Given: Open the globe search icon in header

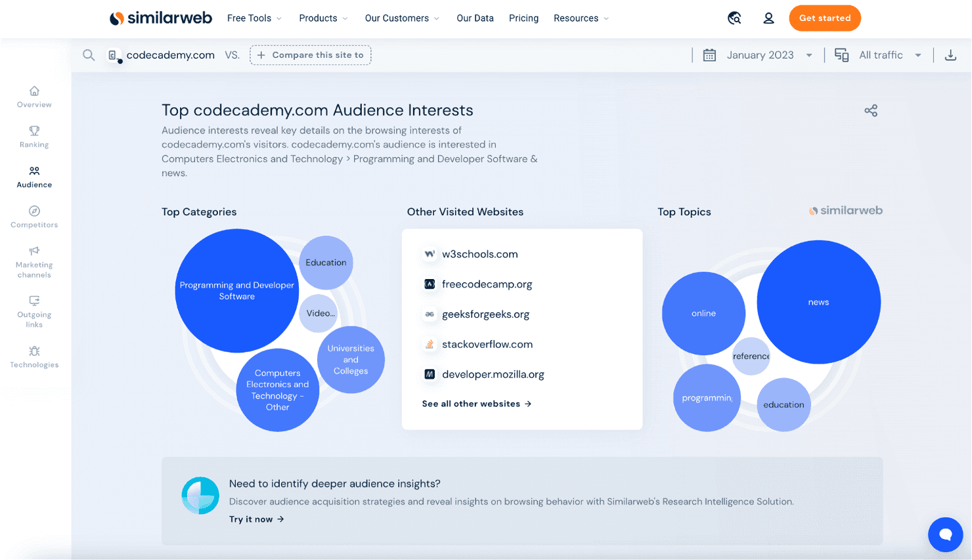Looking at the screenshot, I should (x=734, y=18).
